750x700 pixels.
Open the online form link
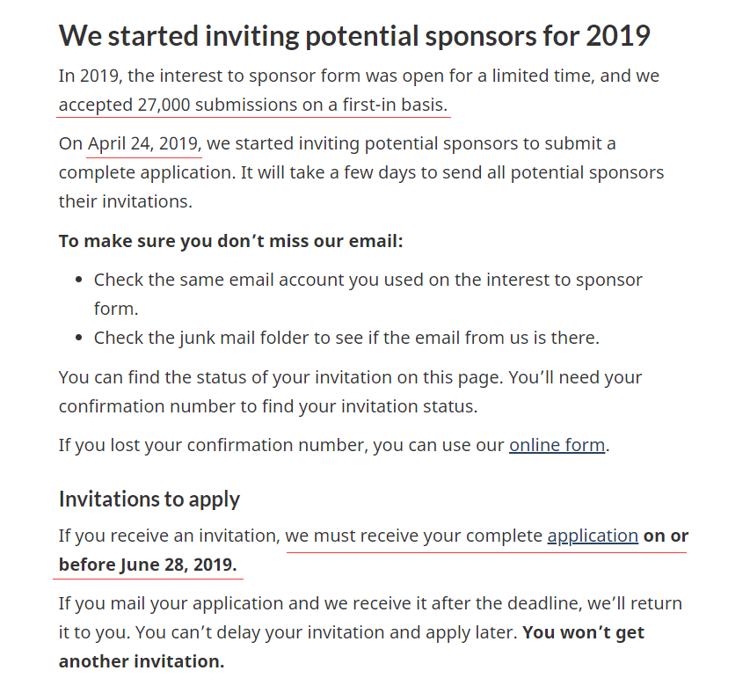(557, 445)
